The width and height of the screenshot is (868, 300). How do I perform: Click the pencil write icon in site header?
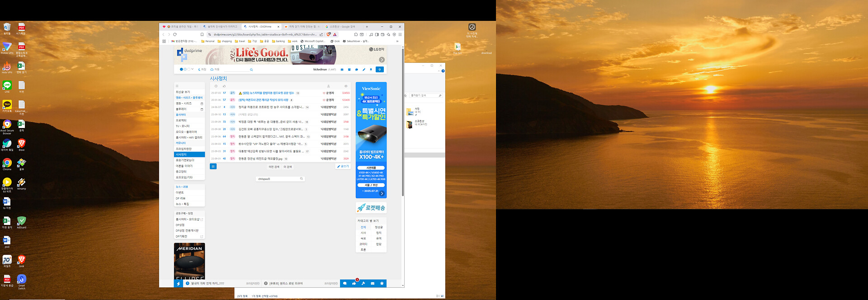[x=363, y=70]
